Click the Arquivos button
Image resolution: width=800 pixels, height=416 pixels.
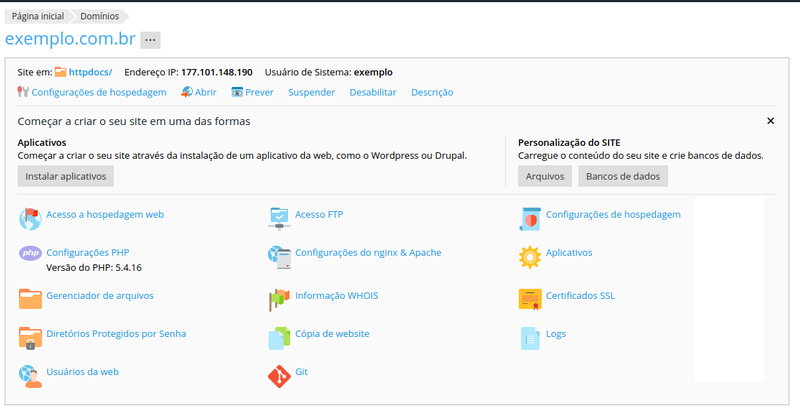[x=545, y=176]
